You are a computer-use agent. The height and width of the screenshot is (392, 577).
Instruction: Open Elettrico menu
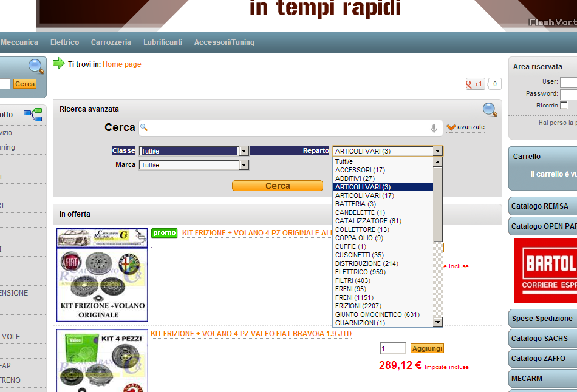(x=65, y=42)
